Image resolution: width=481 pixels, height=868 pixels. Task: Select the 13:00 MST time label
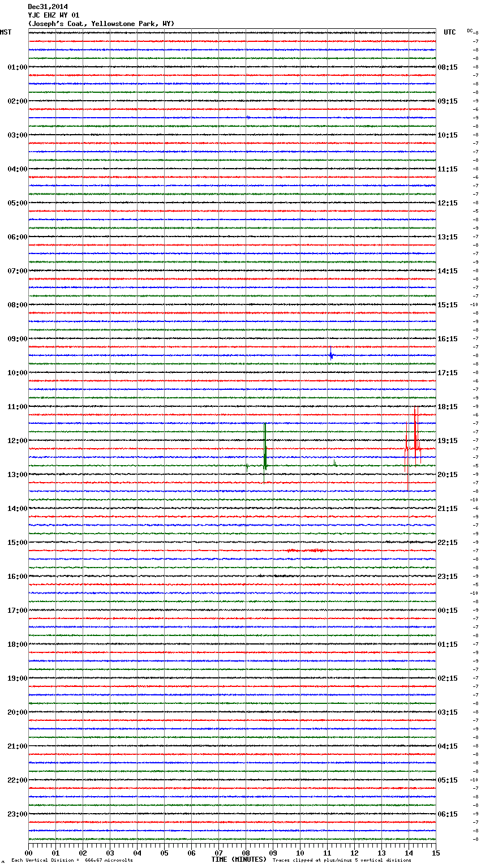pos(18,475)
